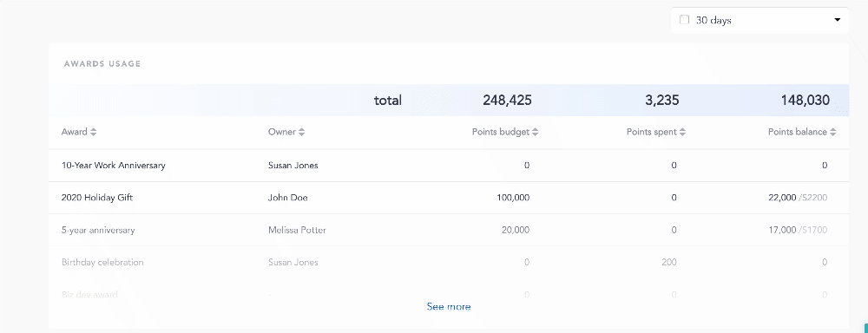The height and width of the screenshot is (333, 868).
Task: Click the calendar icon beside 30 days
Action: pos(684,20)
